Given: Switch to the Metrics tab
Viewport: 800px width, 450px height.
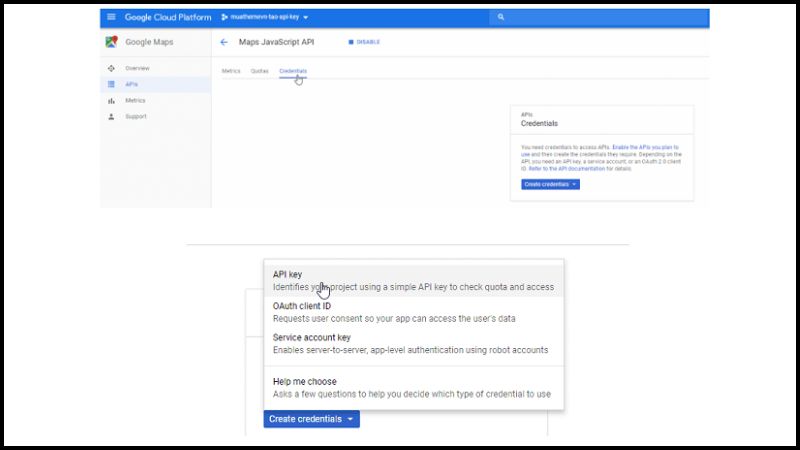Looking at the screenshot, I should pos(231,71).
